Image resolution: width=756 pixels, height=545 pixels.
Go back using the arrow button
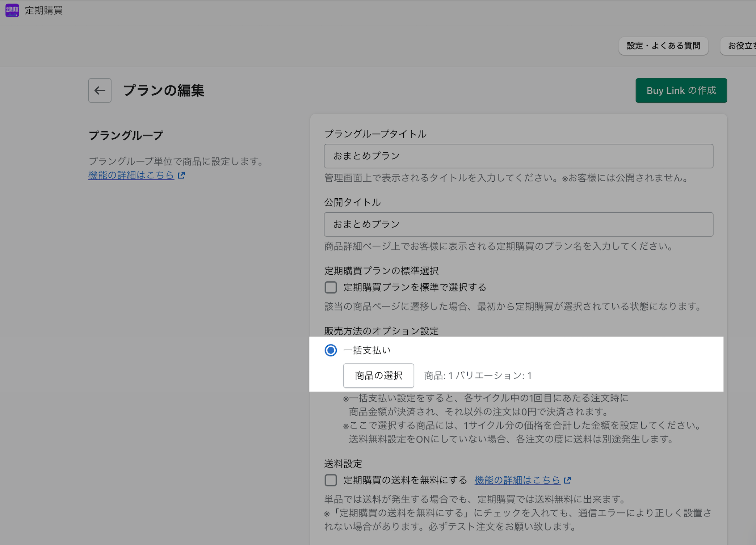[x=100, y=90]
